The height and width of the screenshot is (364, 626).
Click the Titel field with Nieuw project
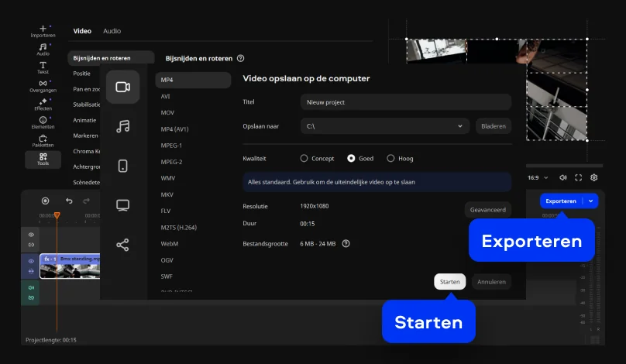click(405, 101)
